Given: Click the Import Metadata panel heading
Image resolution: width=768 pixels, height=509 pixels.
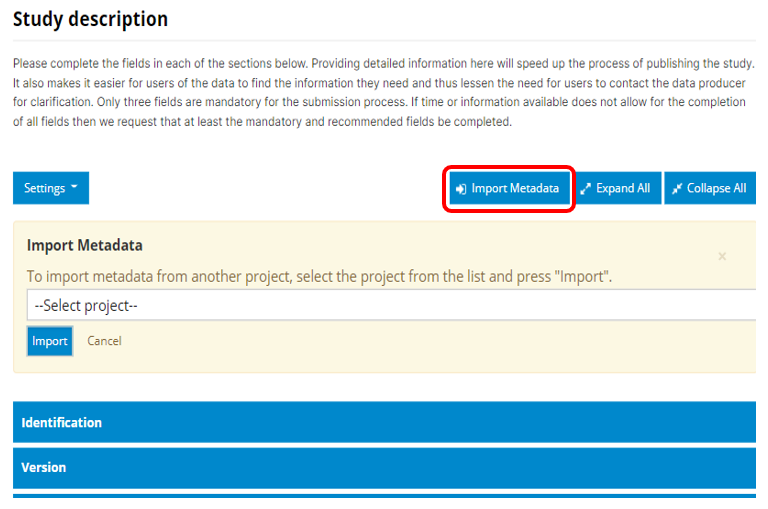Looking at the screenshot, I should click(85, 245).
